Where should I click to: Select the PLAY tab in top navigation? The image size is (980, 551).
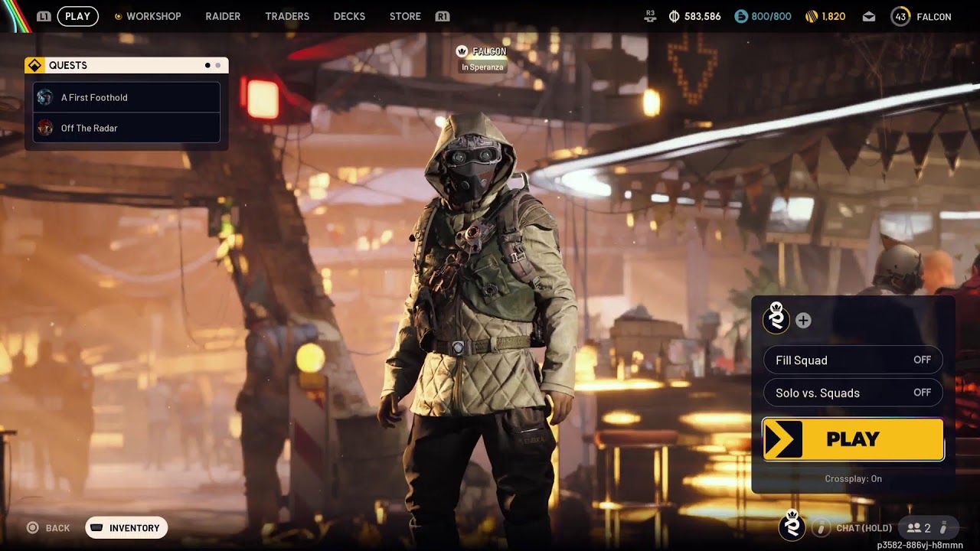point(77,16)
